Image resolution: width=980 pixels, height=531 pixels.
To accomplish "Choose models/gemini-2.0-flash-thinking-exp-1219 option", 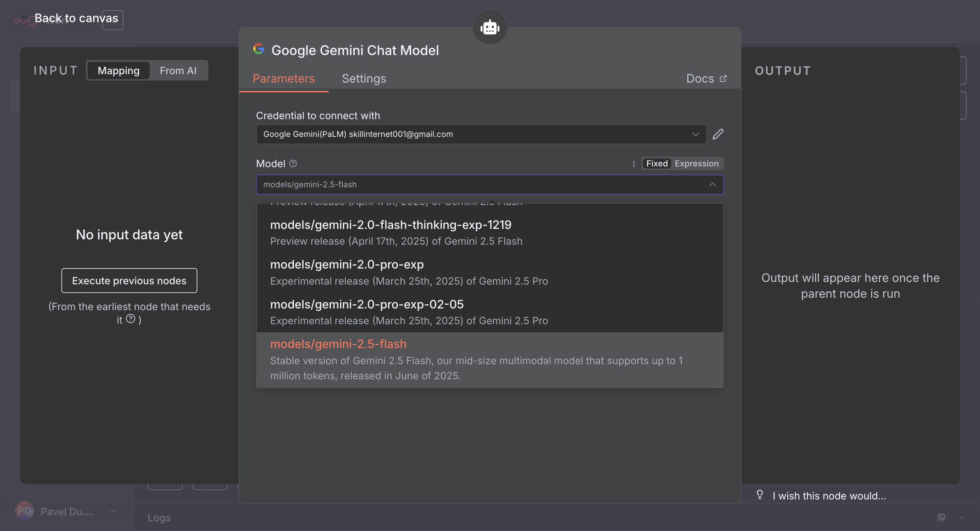I will click(390, 225).
